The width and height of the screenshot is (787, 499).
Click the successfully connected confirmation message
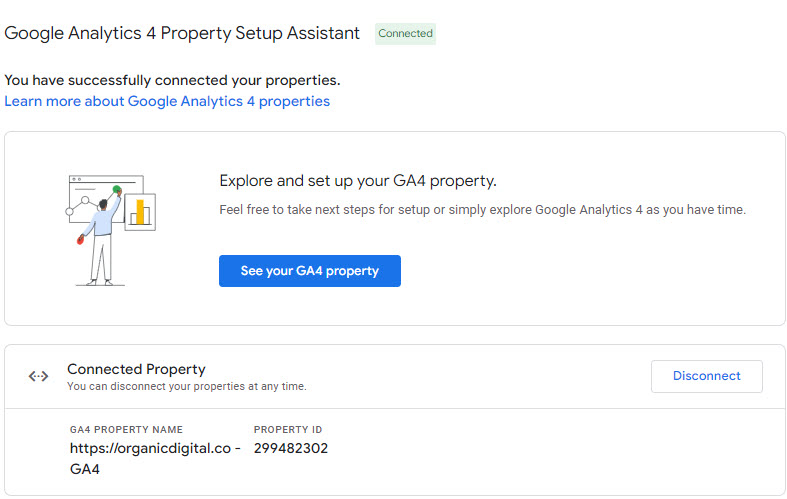[x=172, y=80]
